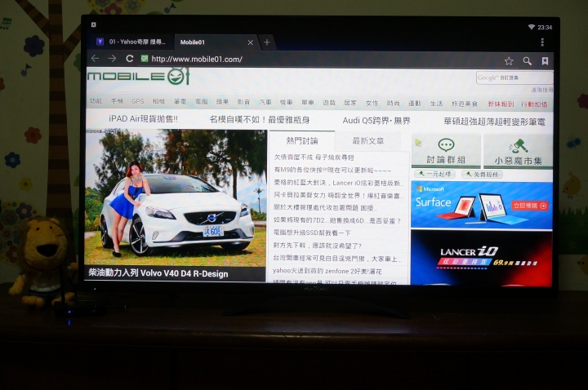Switch to the Yahoo奇摩 搜尋 tab

pyautogui.click(x=131, y=42)
